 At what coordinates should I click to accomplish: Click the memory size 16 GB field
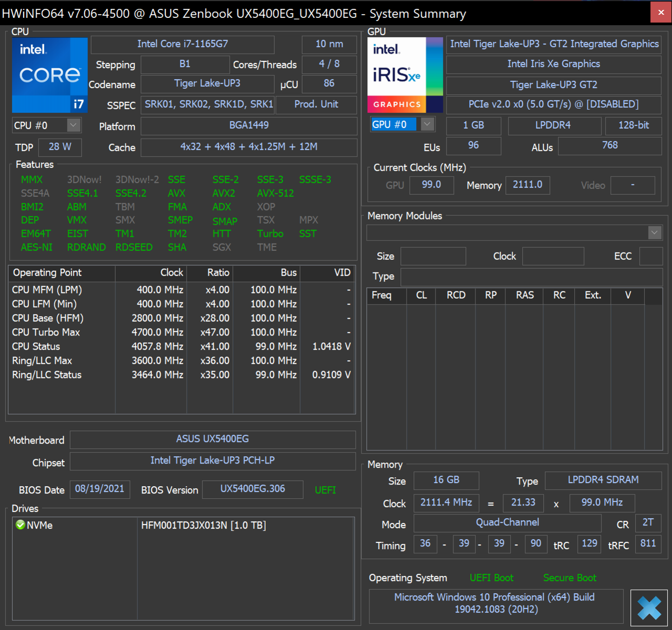pos(446,480)
